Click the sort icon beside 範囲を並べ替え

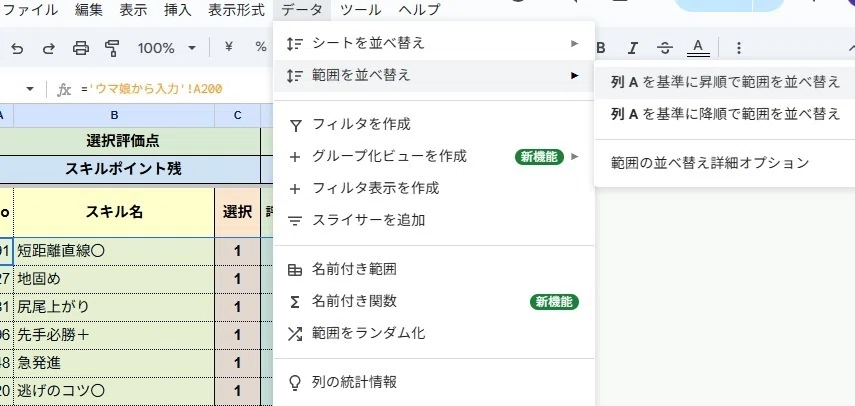tap(294, 76)
